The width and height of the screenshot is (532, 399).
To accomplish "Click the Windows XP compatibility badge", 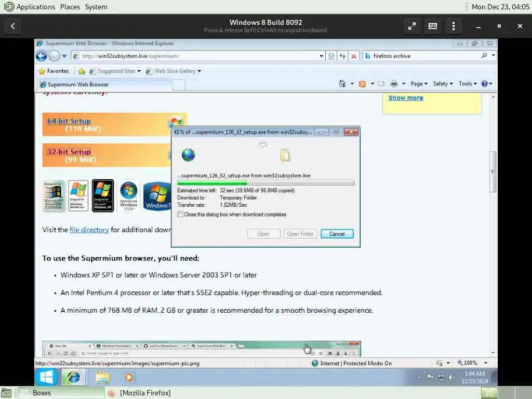I will tap(103, 196).
